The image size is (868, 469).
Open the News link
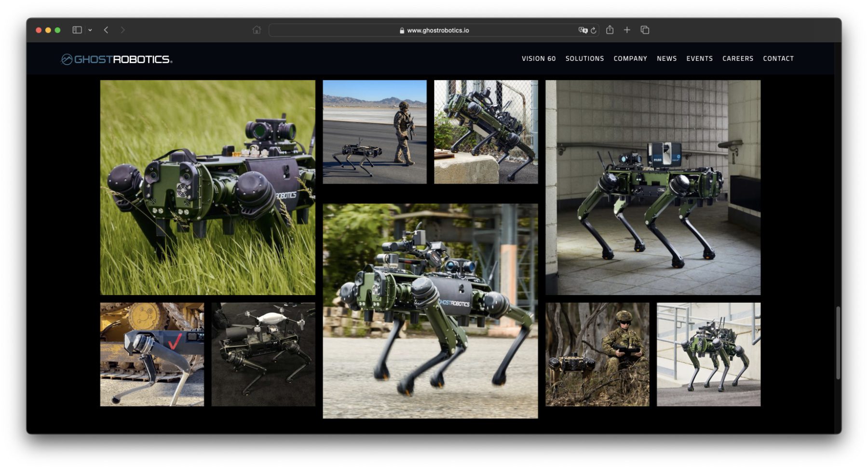[x=666, y=58]
